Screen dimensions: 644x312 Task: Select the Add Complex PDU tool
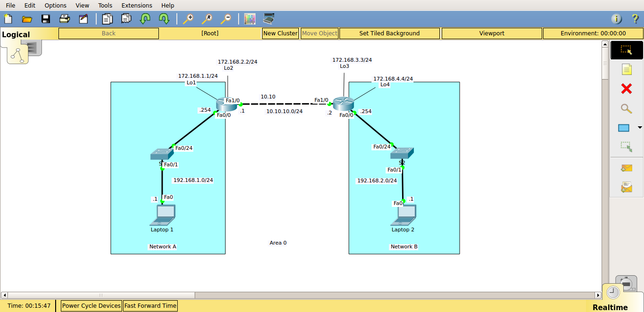pos(626,187)
